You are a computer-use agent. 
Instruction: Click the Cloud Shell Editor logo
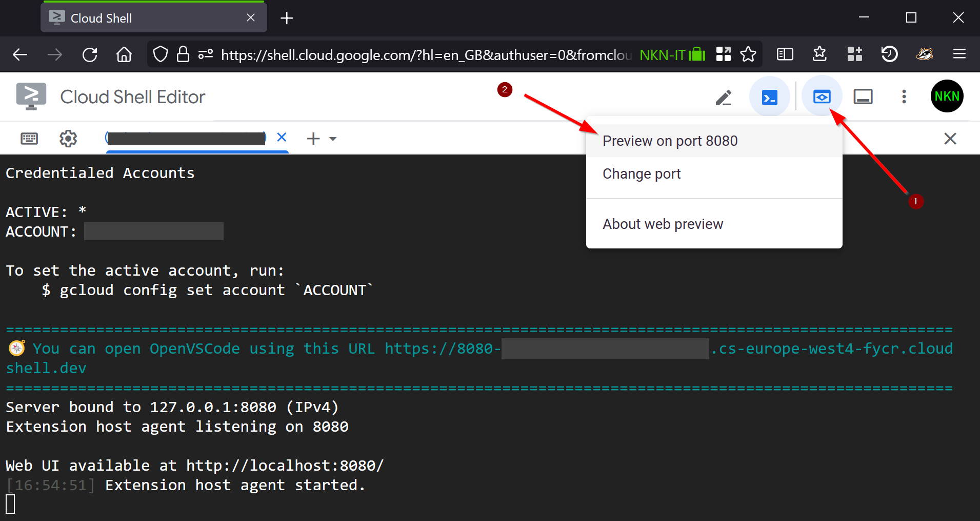[x=31, y=97]
